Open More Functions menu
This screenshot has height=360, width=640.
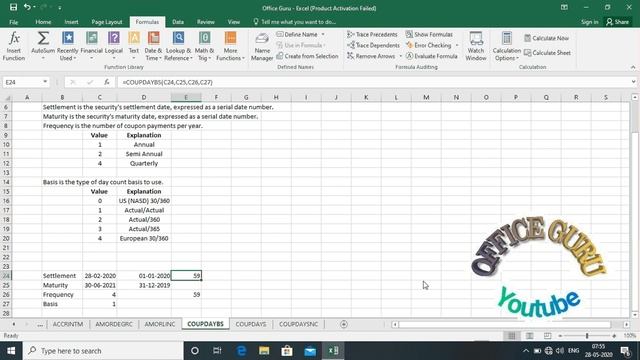(x=230, y=46)
